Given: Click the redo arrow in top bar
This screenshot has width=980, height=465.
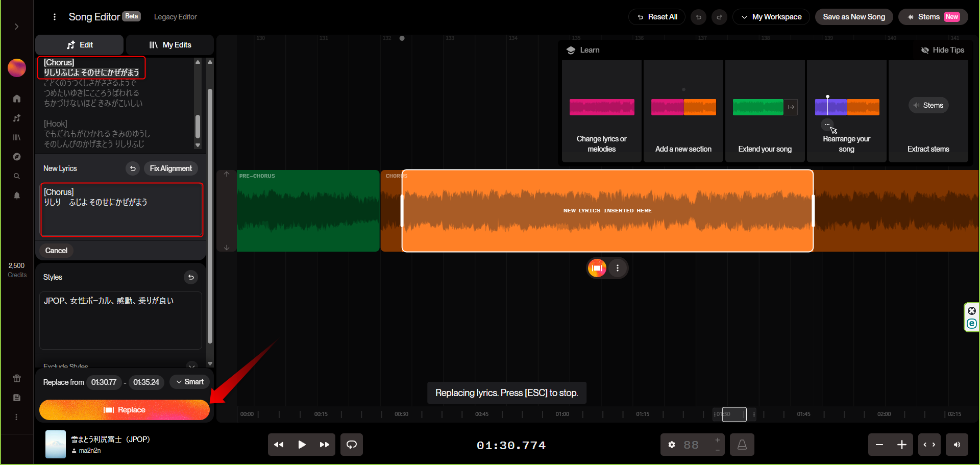Looking at the screenshot, I should click(x=719, y=17).
